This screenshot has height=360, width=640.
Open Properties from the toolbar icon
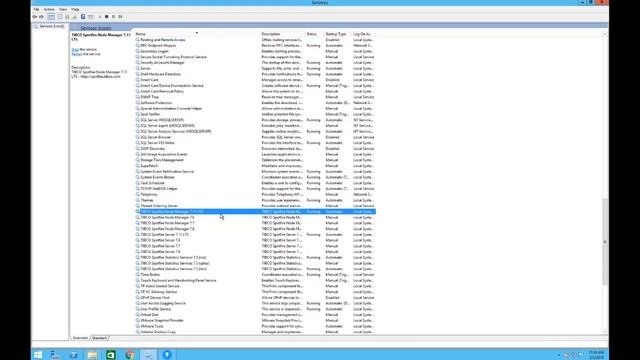[60, 17]
